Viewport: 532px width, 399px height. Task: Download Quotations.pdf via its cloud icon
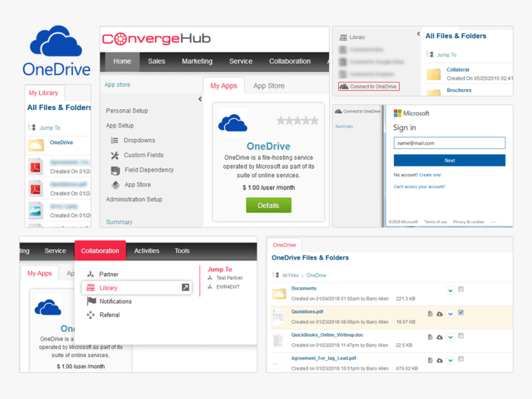coord(439,313)
